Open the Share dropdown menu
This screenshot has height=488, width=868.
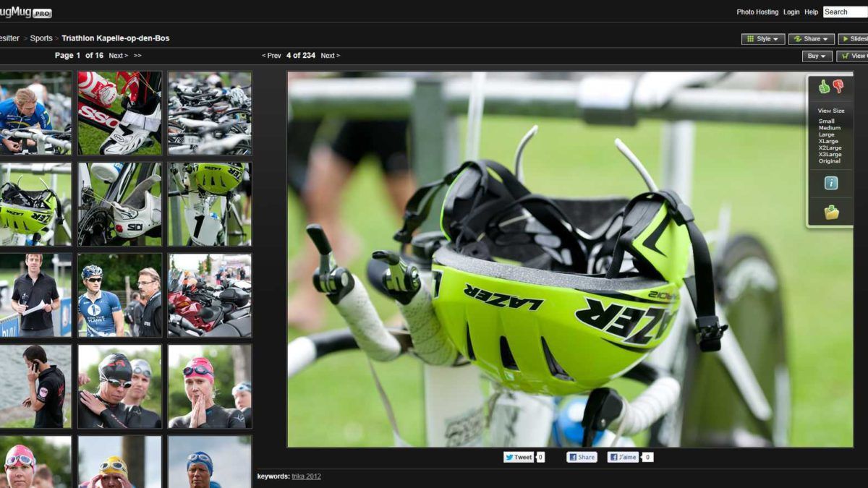coord(812,39)
